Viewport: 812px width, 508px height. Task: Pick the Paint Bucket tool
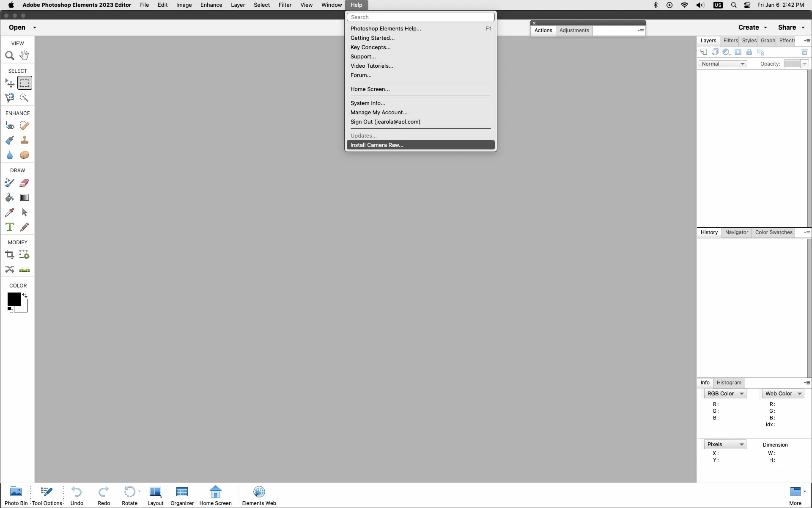[x=9, y=197]
